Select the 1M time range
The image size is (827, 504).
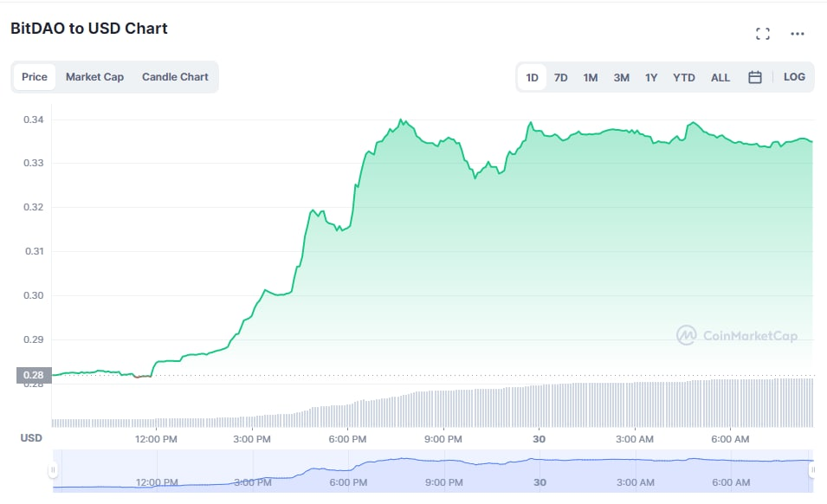(590, 77)
